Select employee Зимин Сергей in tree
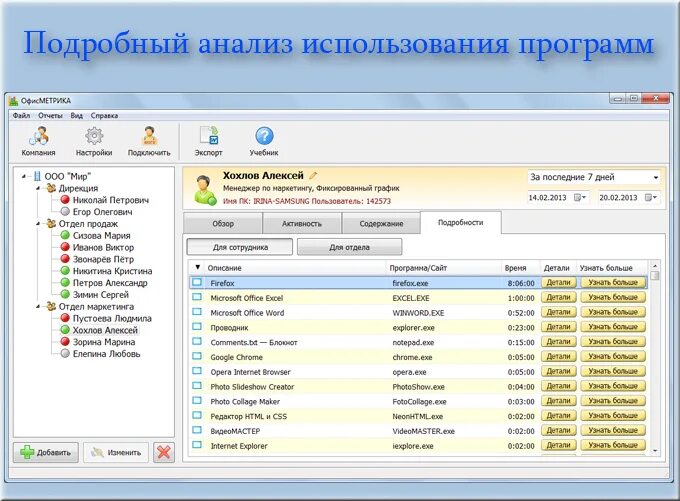The height and width of the screenshot is (501, 680). point(101,295)
